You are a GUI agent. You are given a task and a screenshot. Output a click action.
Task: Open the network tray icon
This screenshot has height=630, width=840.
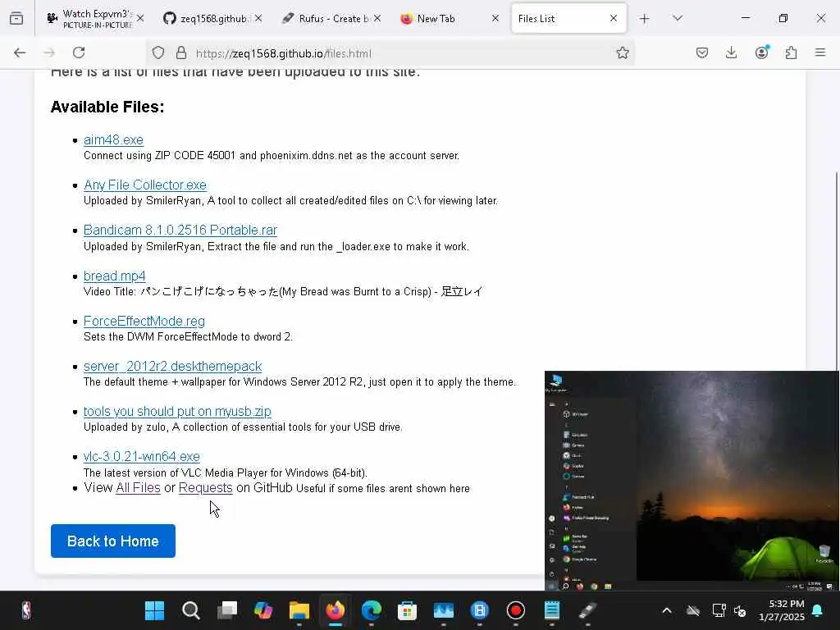pyautogui.click(x=719, y=610)
